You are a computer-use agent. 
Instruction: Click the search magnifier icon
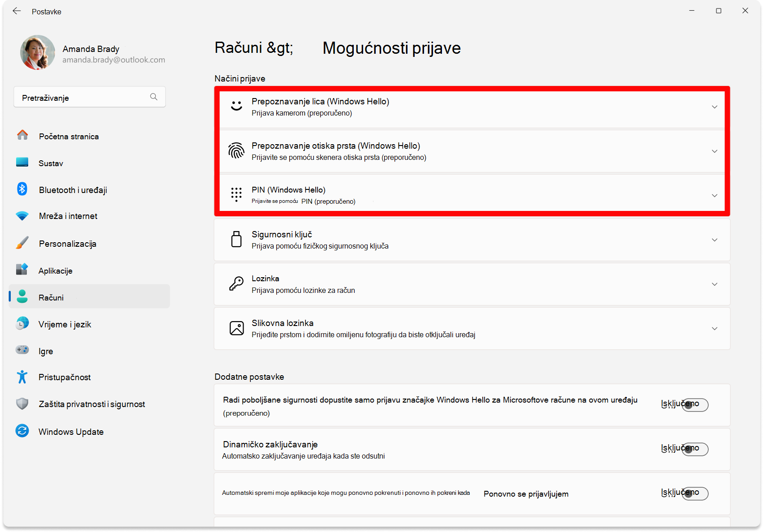pyautogui.click(x=154, y=97)
